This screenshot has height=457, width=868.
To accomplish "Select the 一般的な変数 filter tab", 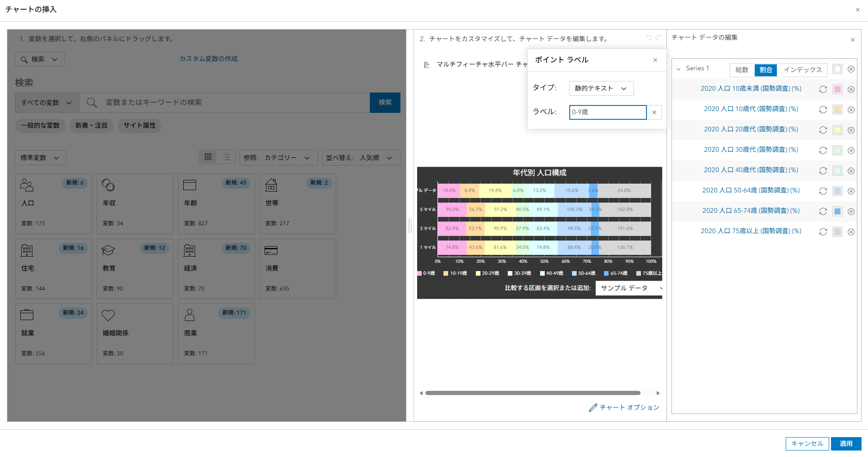I will click(40, 125).
